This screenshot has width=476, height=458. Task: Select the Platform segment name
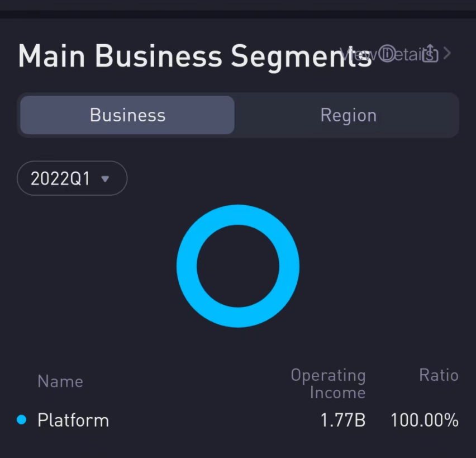(73, 420)
